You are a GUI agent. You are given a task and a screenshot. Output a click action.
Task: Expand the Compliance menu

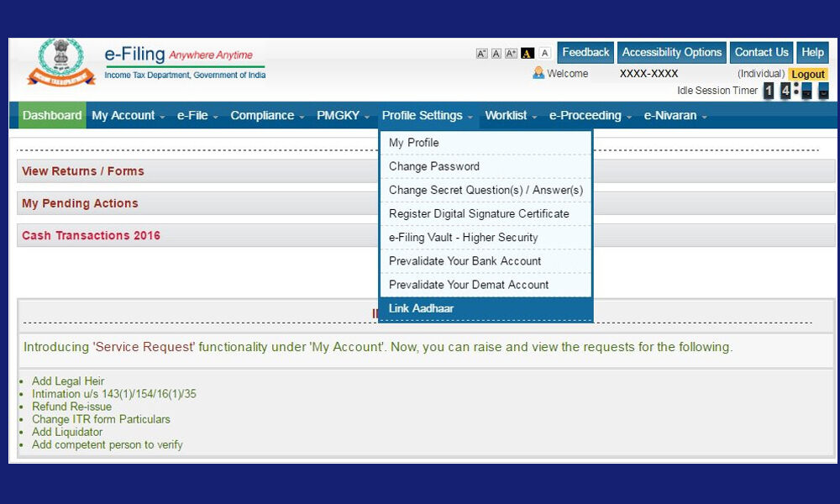(x=267, y=115)
